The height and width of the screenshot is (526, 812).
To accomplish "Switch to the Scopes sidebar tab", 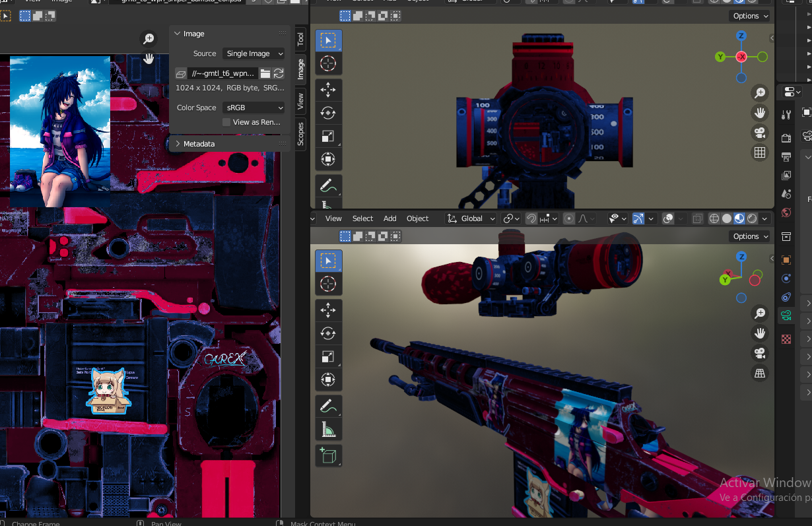I will [x=300, y=133].
